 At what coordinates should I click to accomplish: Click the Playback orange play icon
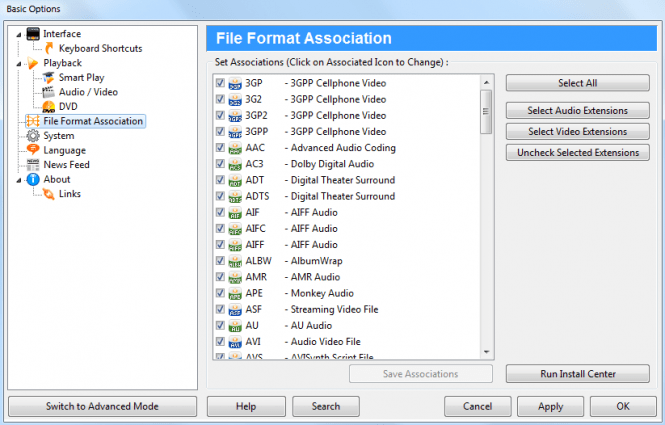[x=33, y=63]
